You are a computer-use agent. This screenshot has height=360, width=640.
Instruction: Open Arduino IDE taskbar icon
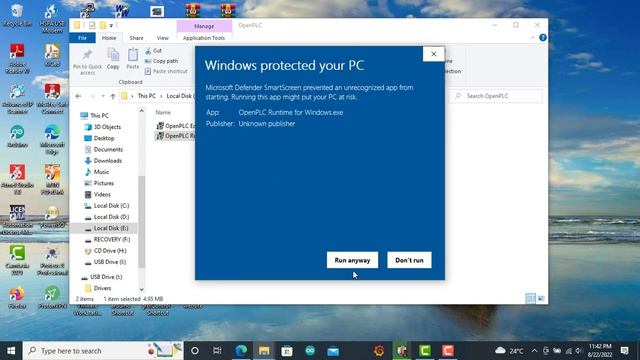[x=310, y=351]
